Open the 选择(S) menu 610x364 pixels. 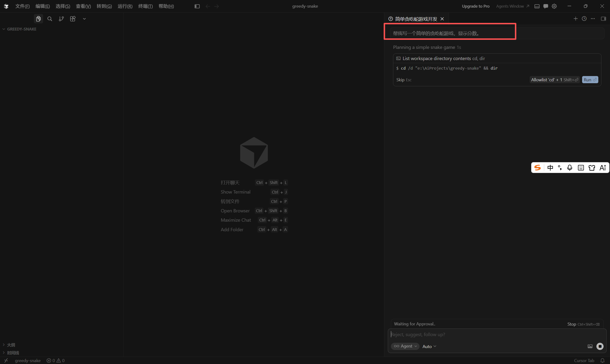(x=63, y=6)
